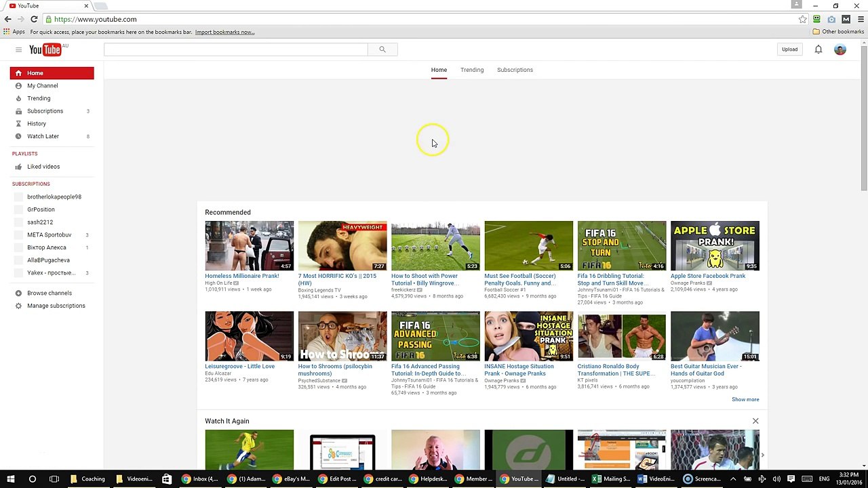Click How to Shrooms video title
Image resolution: width=868 pixels, height=488 pixels.
click(335, 370)
